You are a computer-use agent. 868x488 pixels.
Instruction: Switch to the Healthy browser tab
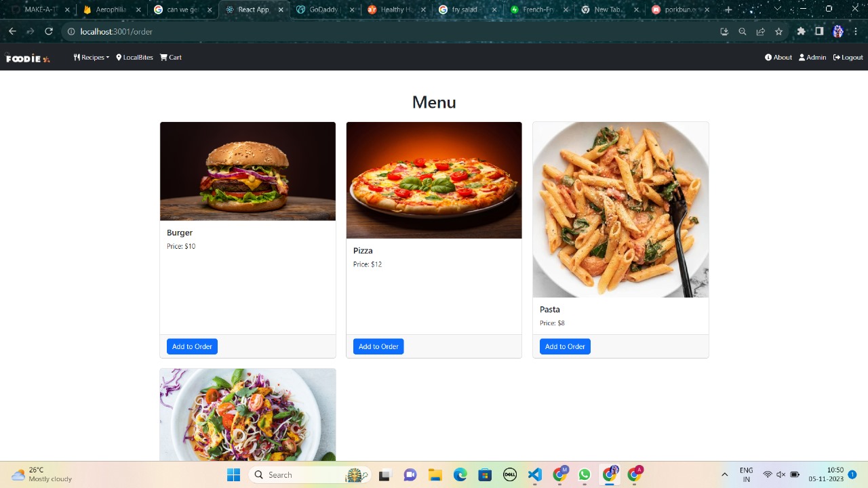[395, 9]
